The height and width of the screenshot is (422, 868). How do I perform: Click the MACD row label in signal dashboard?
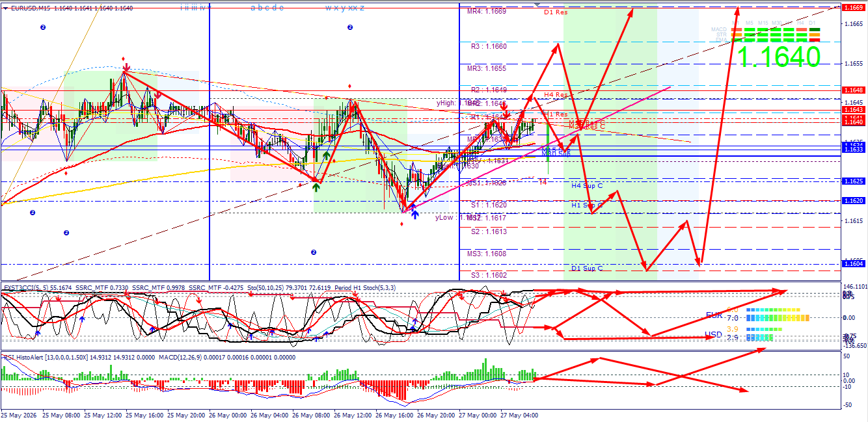(x=719, y=29)
